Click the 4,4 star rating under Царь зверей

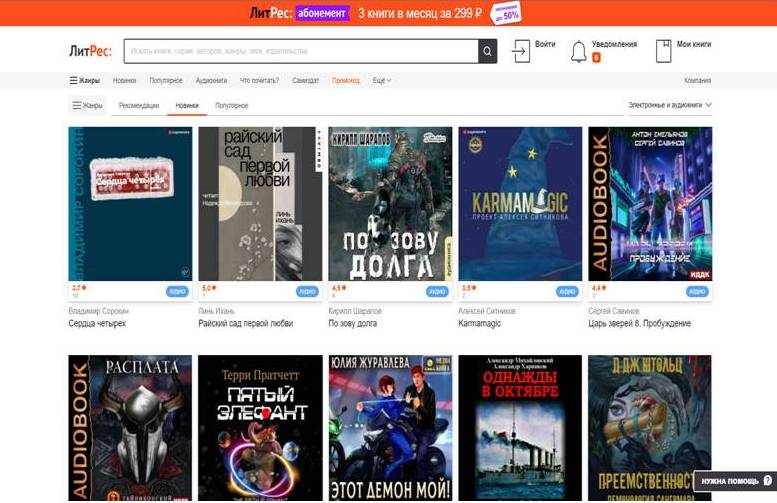pos(599,288)
